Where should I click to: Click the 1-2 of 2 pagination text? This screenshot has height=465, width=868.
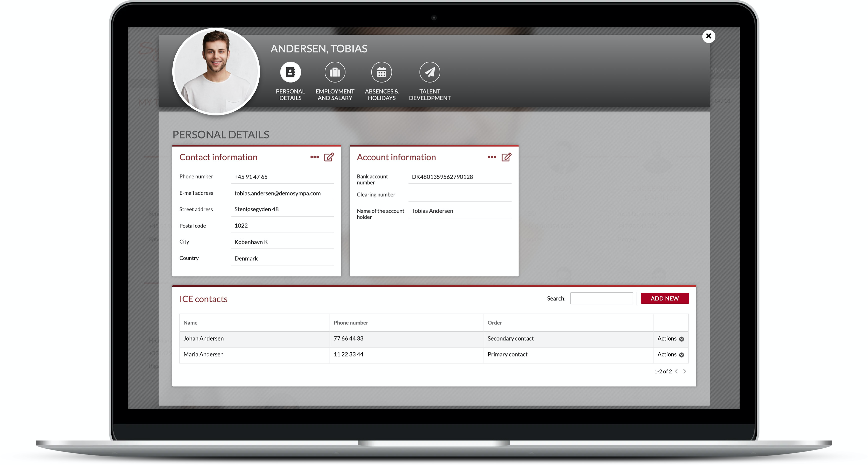coord(663,371)
